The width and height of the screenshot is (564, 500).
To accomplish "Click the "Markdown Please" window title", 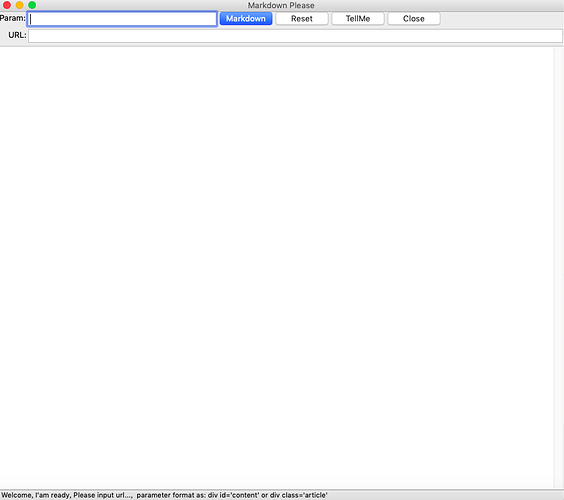I will click(x=281, y=5).
